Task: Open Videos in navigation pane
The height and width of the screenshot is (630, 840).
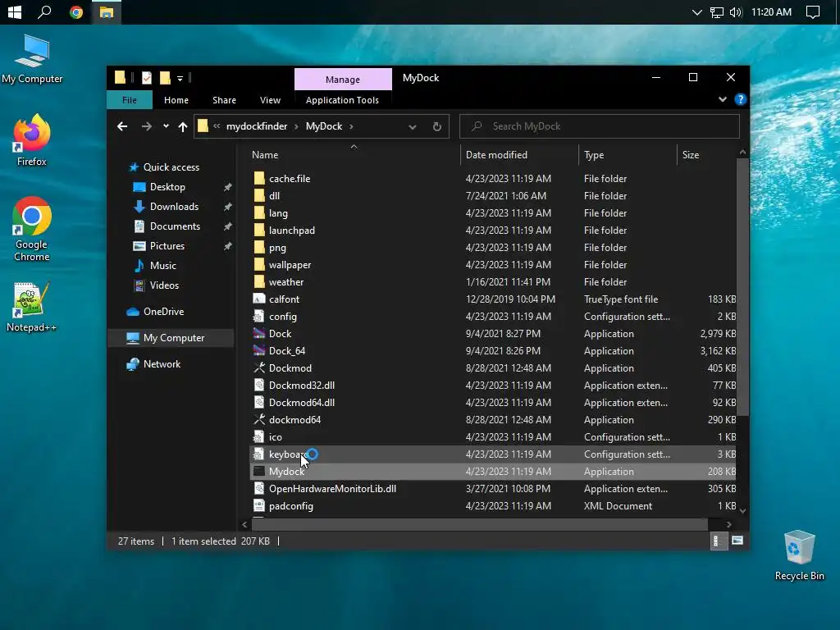Action: [164, 285]
